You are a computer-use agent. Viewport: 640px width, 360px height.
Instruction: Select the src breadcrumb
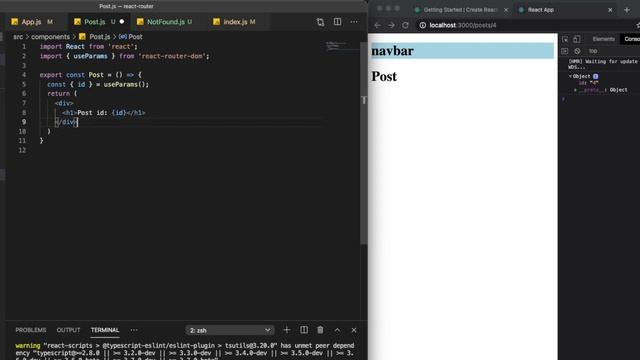(18, 37)
